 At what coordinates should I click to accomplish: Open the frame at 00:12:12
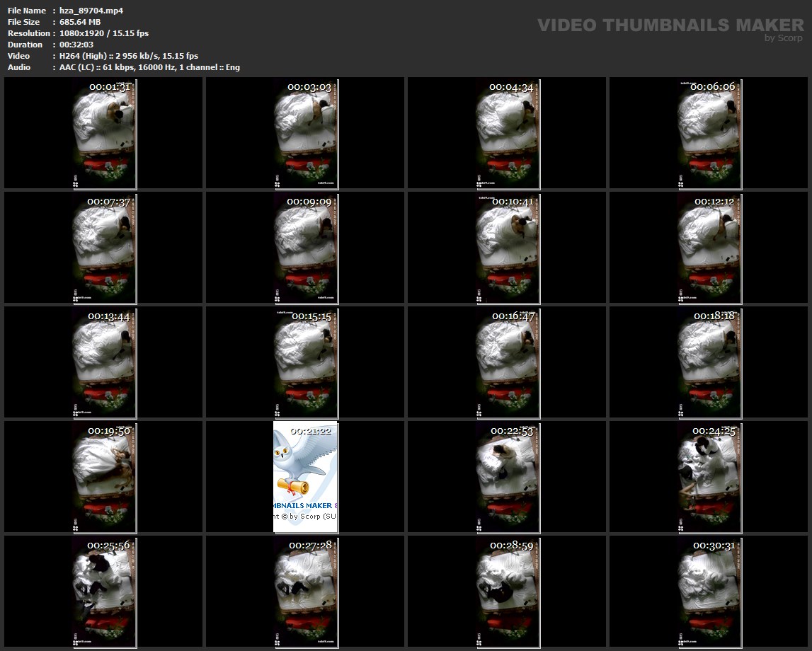[709, 248]
